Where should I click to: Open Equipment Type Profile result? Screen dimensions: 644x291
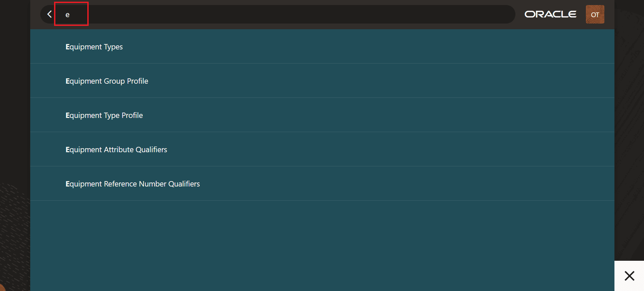pos(322,115)
